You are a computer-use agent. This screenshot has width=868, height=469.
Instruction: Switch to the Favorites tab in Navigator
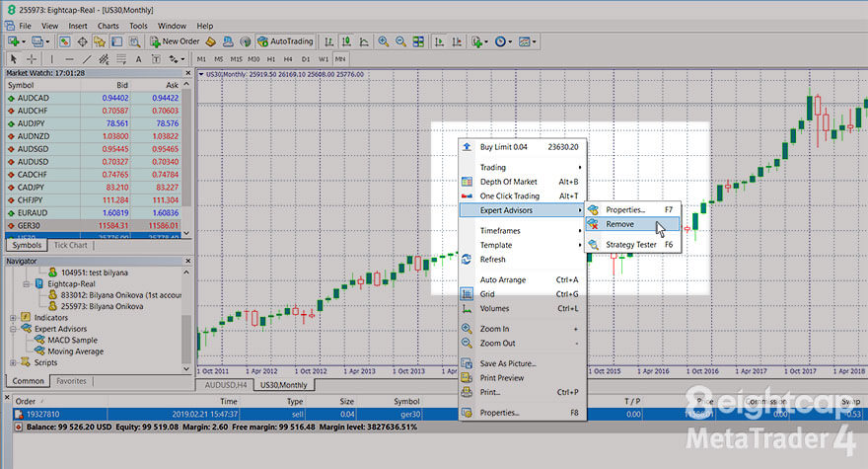tap(71, 381)
